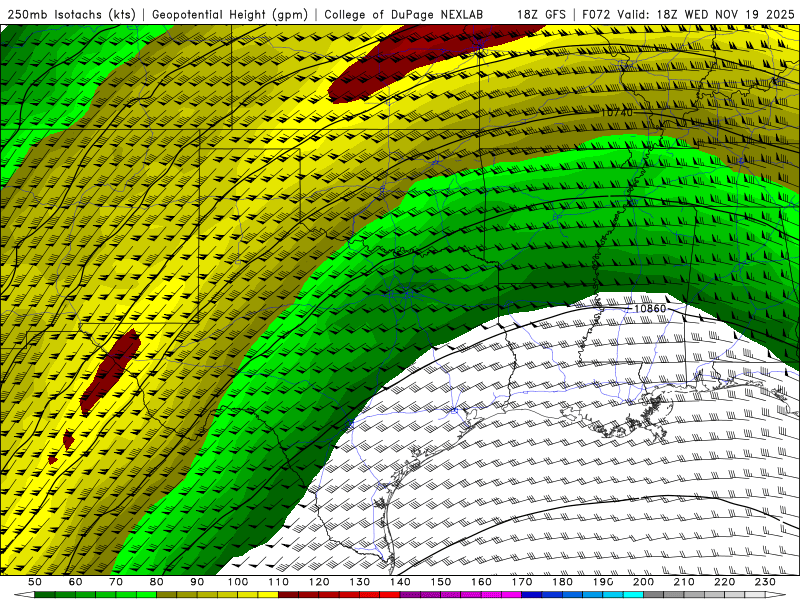This screenshot has height=600, width=800.
Task: Click the 110 knot scale label
Action: click(x=278, y=582)
